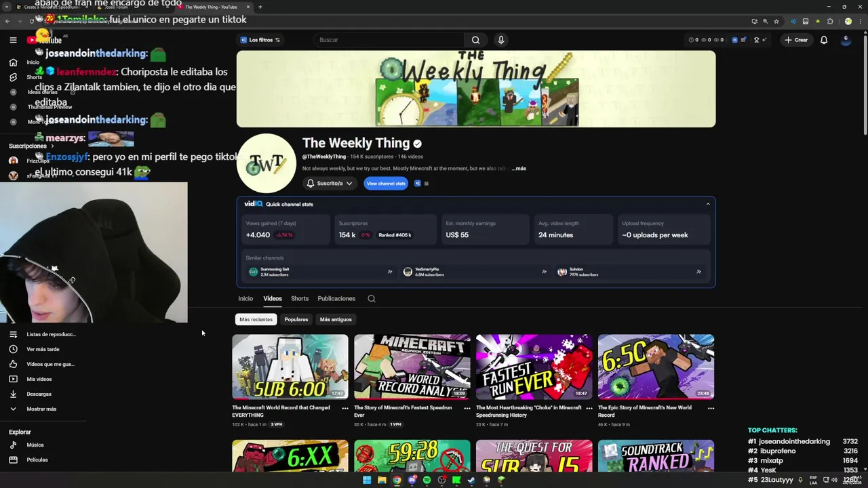Screen dimensions: 868x488
Task: Open Windows Start menu
Action: [367, 480]
